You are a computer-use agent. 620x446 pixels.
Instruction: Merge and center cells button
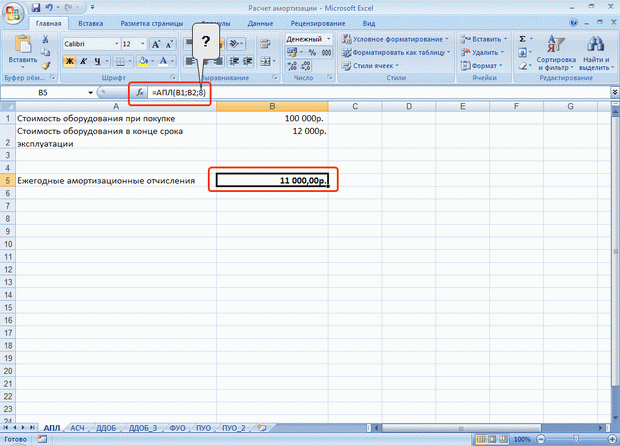tap(267, 61)
